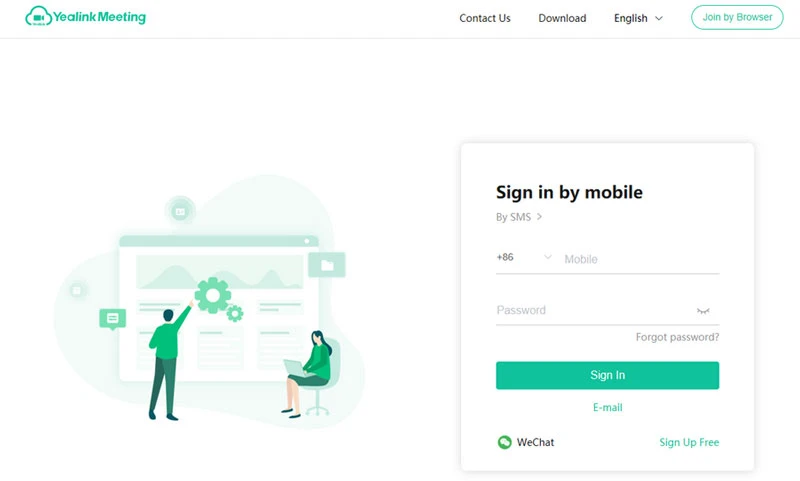This screenshot has height=481, width=800.
Task: Follow the Forgot password? link
Action: pyautogui.click(x=677, y=337)
